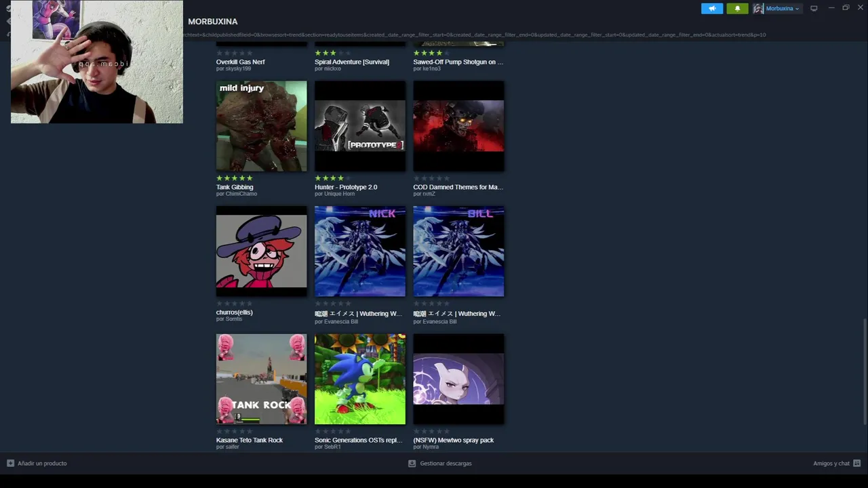Click author rxmZ
Screen dimensions: 868x488
pyautogui.click(x=429, y=194)
